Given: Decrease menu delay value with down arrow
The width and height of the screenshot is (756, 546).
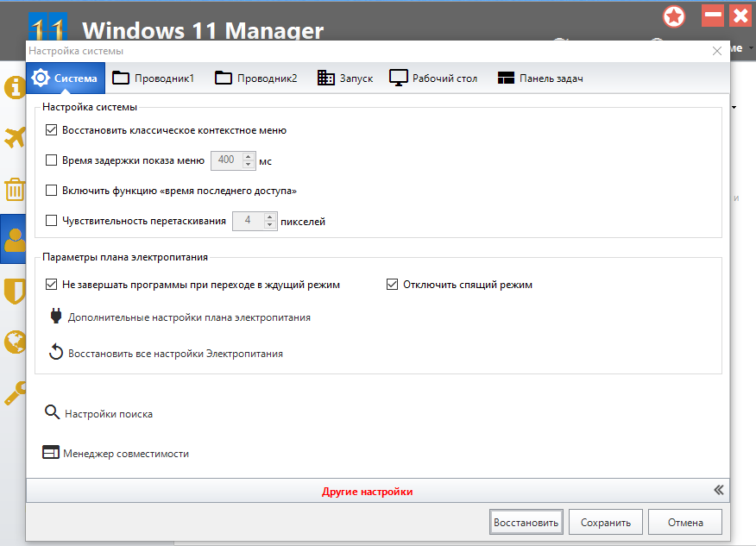Looking at the screenshot, I should tap(248, 165).
